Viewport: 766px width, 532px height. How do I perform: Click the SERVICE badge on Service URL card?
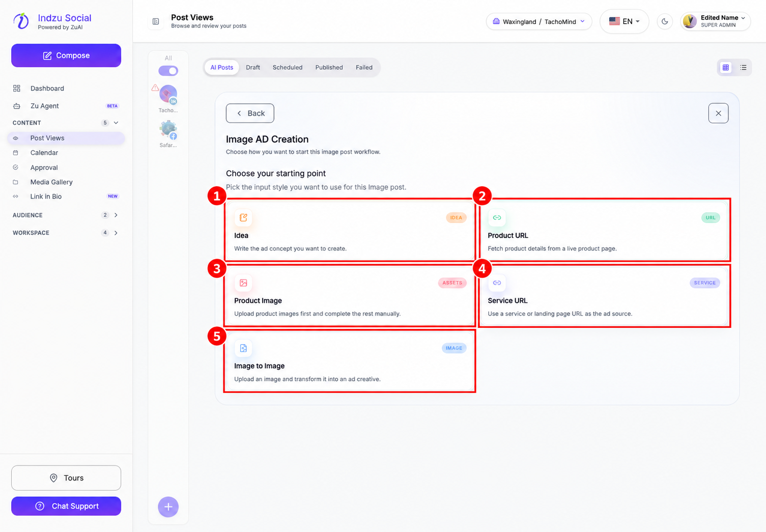(705, 283)
